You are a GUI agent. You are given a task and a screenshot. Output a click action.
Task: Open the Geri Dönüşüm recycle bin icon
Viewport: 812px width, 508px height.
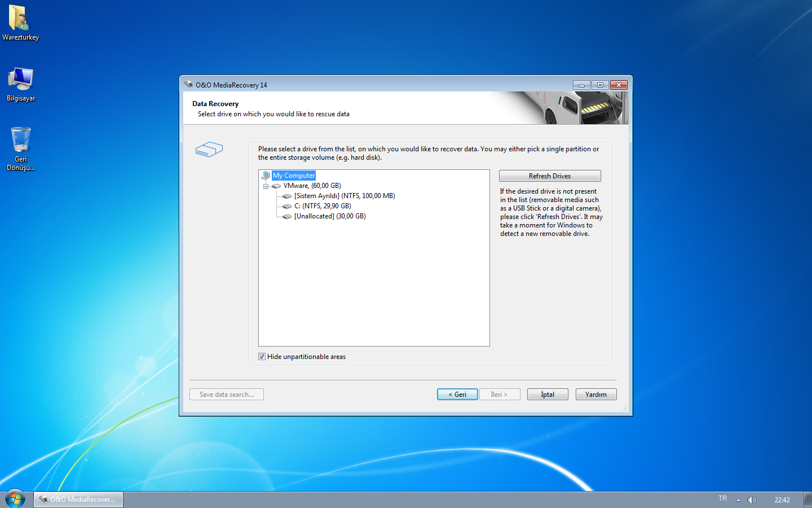(20, 148)
